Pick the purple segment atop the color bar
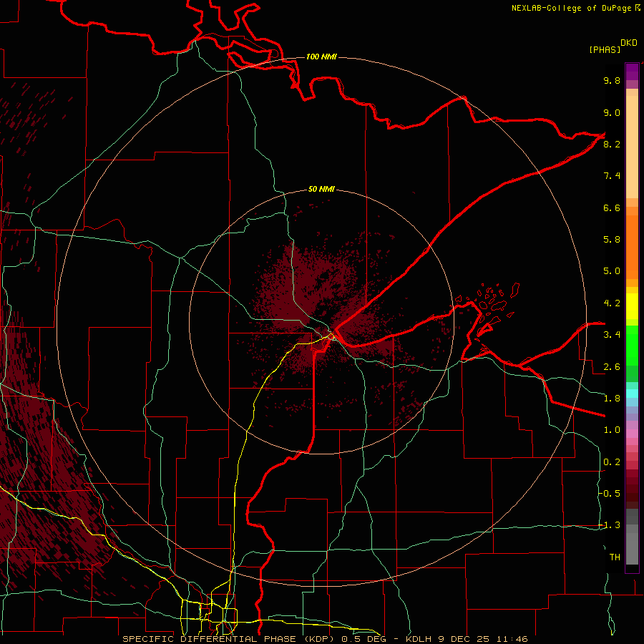644x644 pixels. (632, 72)
